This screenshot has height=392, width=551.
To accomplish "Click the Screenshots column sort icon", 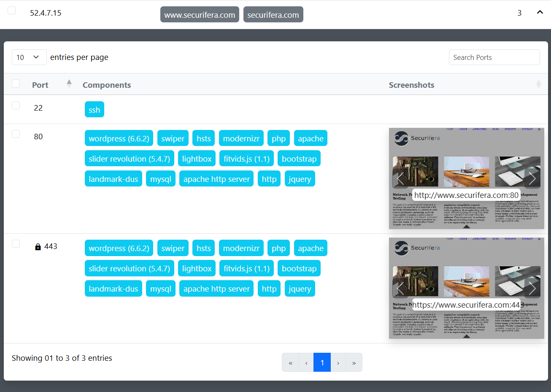I will pos(538,84).
